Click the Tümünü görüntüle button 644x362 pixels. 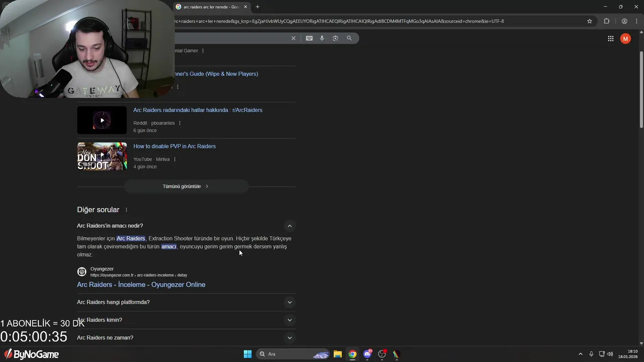[186, 187]
